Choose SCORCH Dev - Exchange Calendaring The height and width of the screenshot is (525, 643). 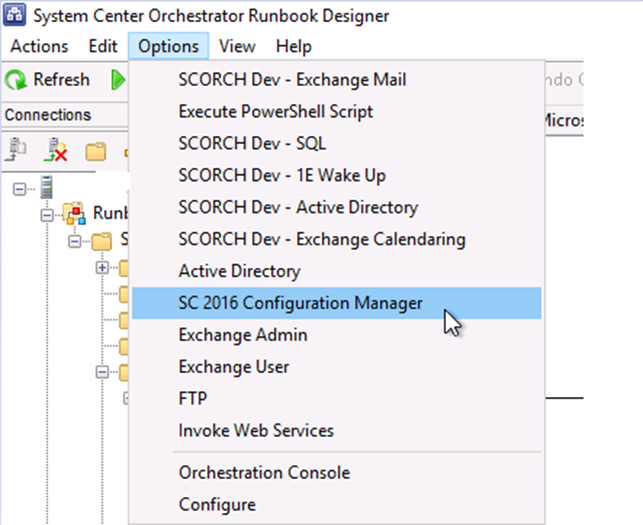[336, 239]
